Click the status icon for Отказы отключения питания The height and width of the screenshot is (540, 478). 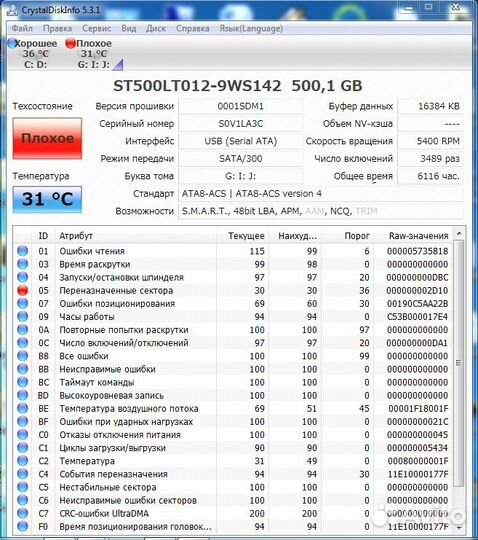(23, 434)
